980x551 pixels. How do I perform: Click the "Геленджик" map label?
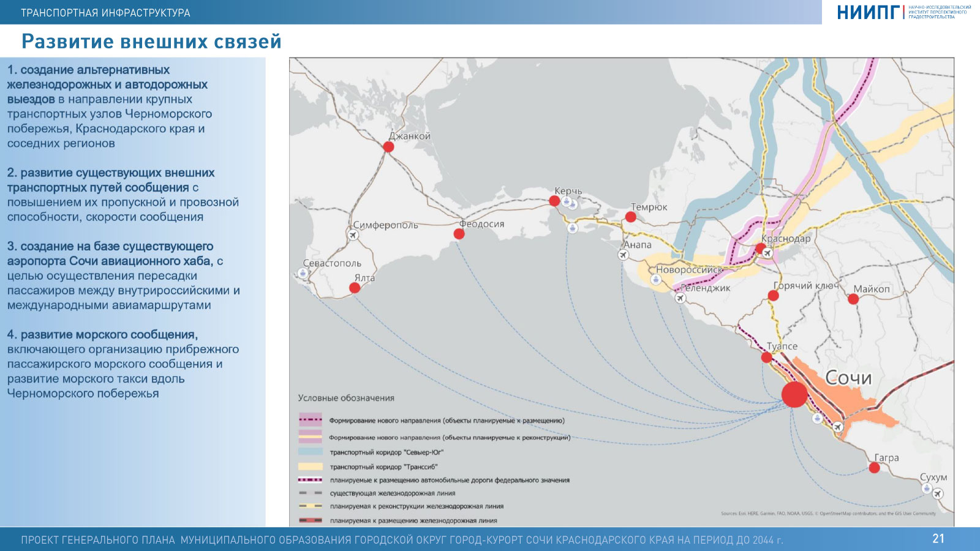click(706, 288)
